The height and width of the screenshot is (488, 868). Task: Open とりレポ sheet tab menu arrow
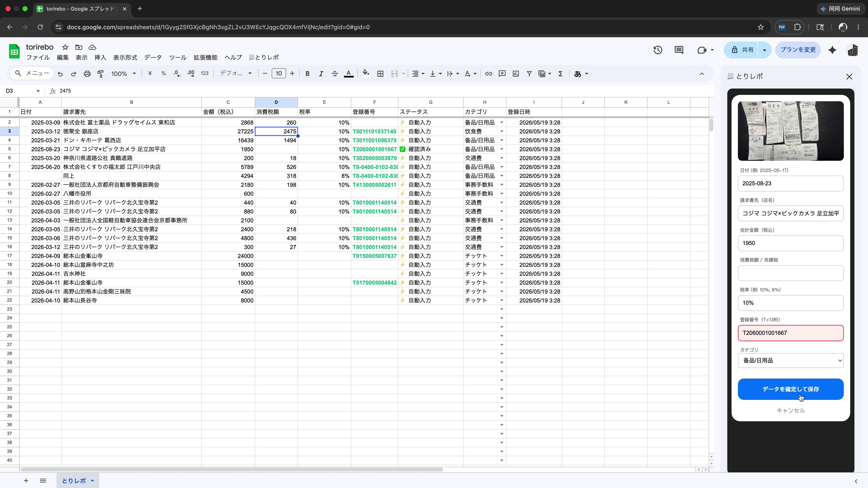pyautogui.click(x=92, y=481)
